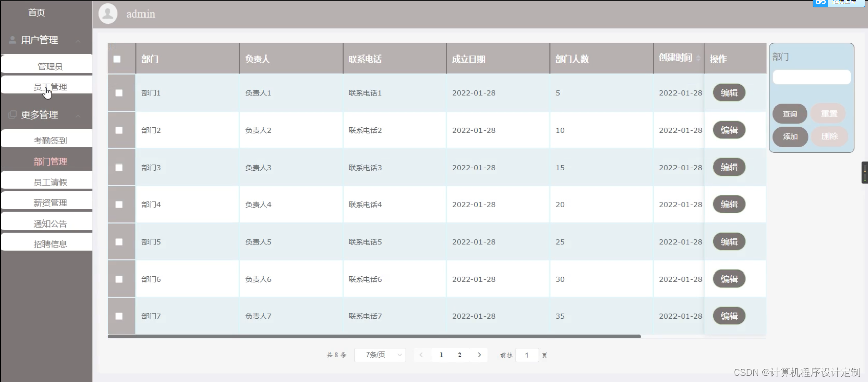Click the horizontal table scrollbar
The height and width of the screenshot is (382, 868).
point(374,336)
